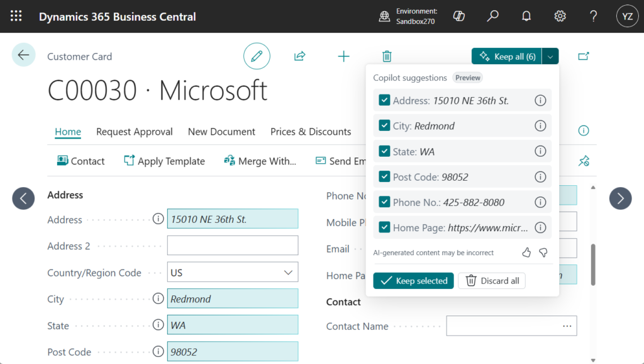Uncheck the City Redmond suggestion

384,125
